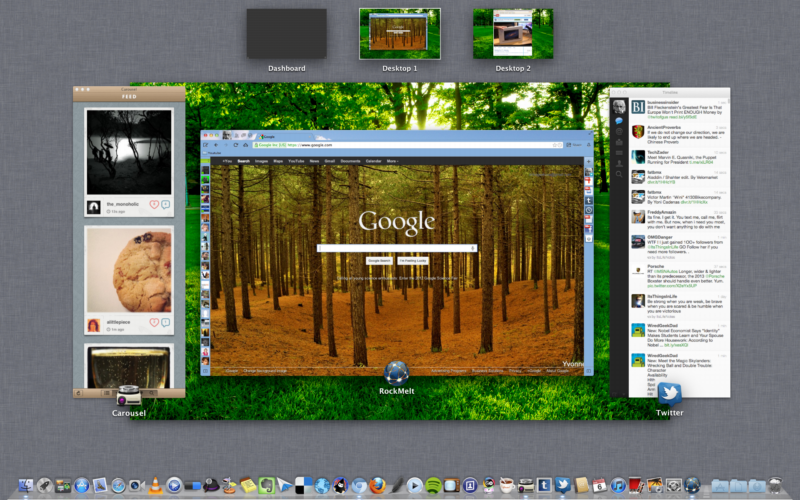Viewport: 800px width, 500px height.
Task: Open Stickies yellow notes icon in Dock
Action: tap(248, 485)
